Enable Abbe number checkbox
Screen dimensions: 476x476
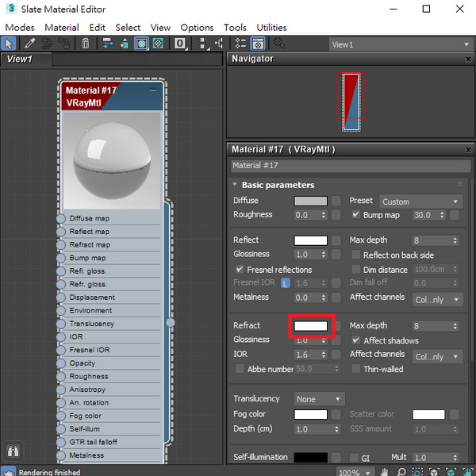pos(240,369)
